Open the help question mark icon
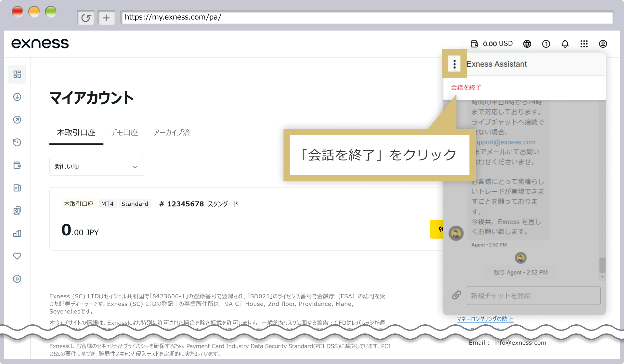 (x=546, y=44)
